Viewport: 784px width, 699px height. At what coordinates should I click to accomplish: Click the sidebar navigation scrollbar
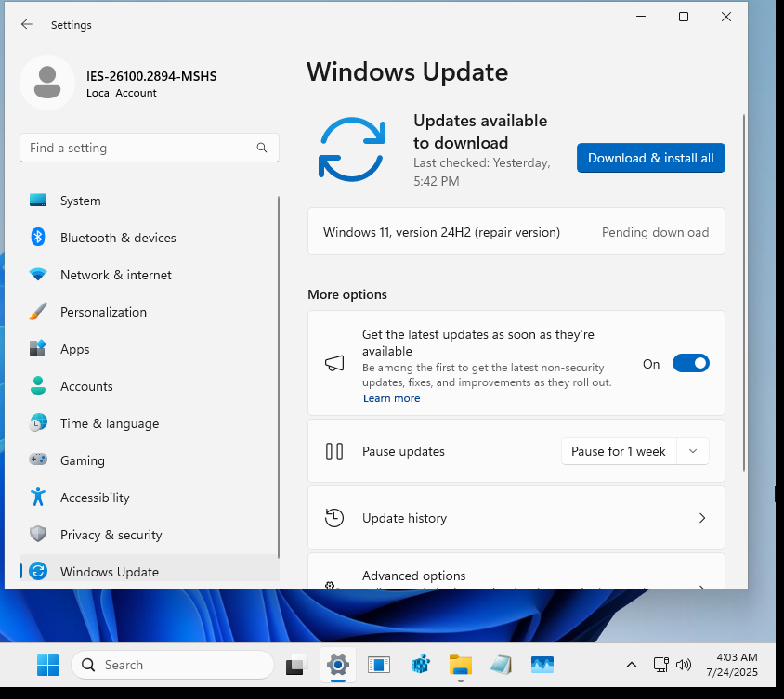279,377
